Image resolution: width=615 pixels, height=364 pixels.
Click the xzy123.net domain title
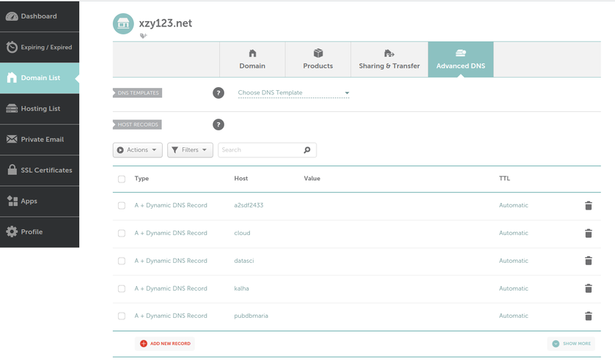(x=166, y=23)
